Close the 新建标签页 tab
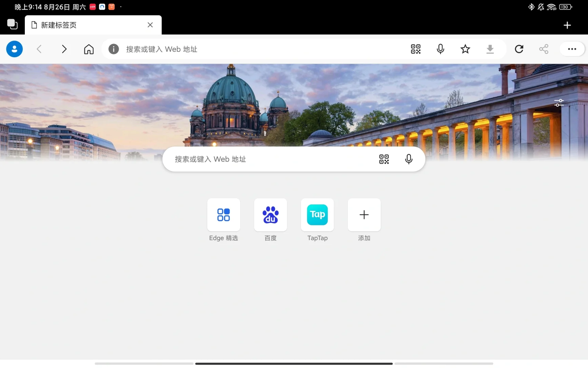The image size is (588, 368). pos(150,25)
